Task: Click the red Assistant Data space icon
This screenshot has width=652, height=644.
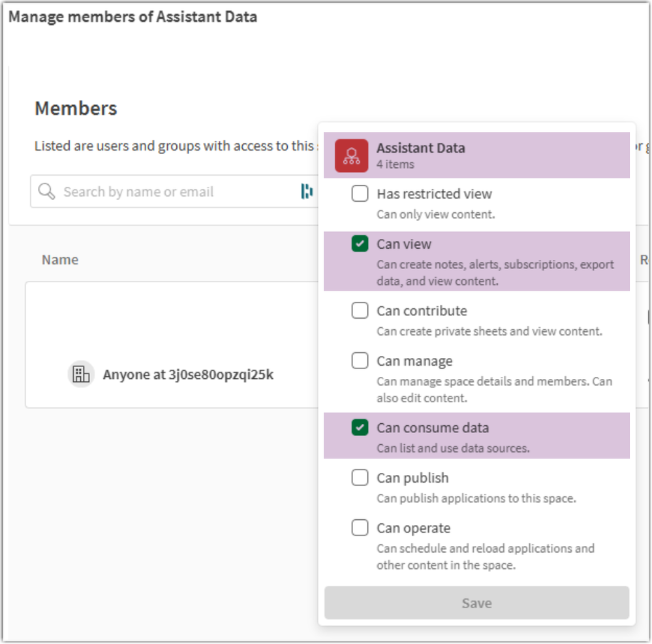Action: click(x=350, y=155)
